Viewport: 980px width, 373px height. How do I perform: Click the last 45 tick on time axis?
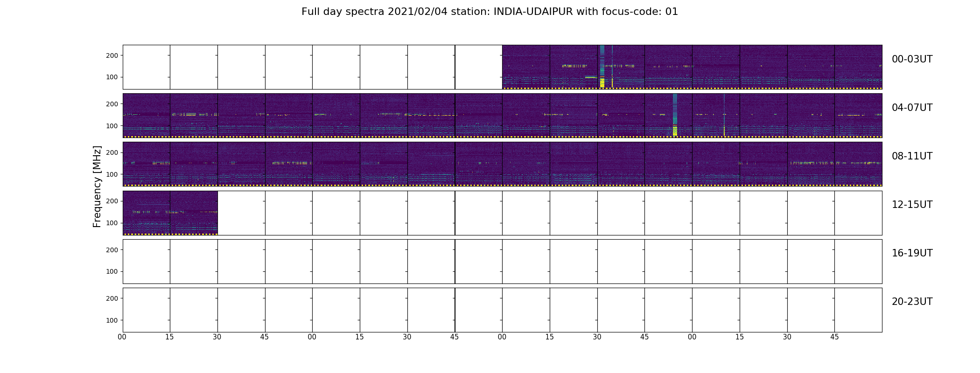point(834,337)
